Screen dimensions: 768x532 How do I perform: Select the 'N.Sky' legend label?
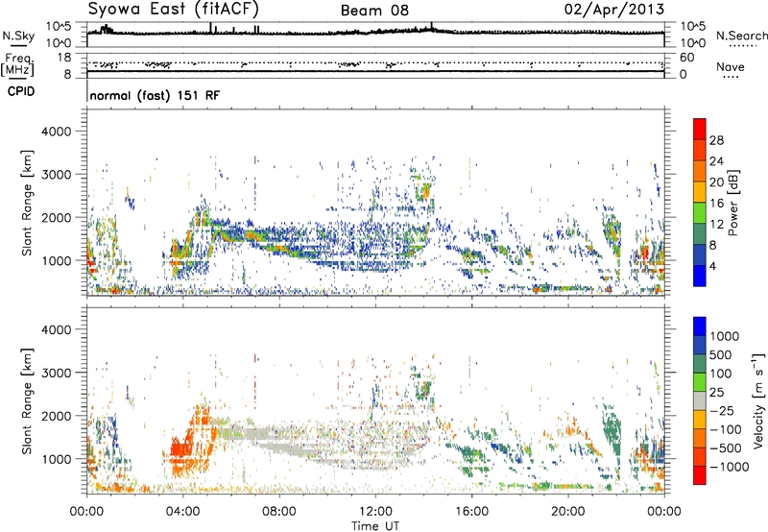point(18,36)
